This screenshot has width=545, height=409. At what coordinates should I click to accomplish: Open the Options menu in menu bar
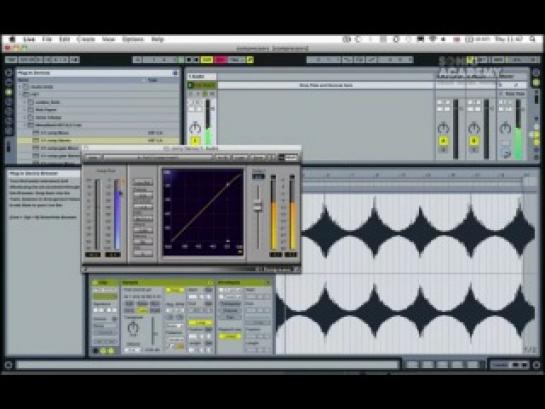pos(133,39)
